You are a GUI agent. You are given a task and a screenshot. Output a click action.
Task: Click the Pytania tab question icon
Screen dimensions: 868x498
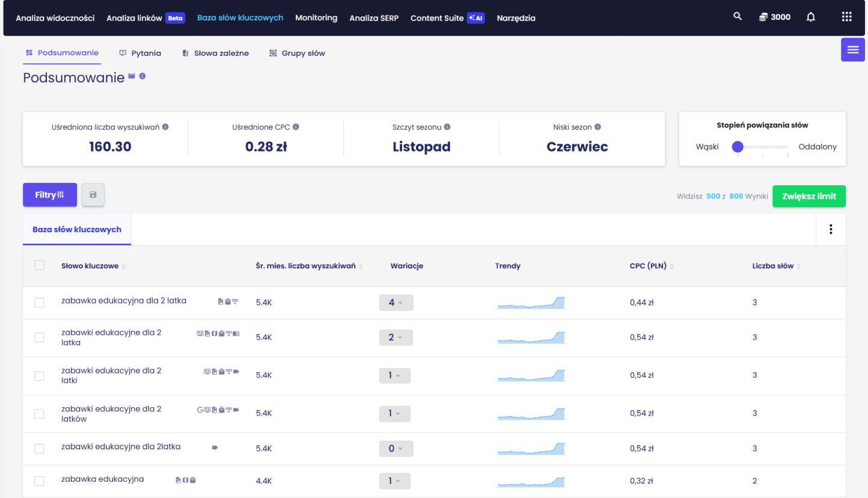pos(123,53)
